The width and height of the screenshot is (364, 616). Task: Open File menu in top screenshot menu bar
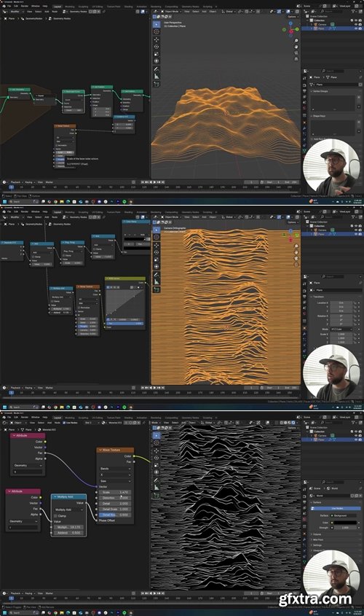(x=9, y=7)
